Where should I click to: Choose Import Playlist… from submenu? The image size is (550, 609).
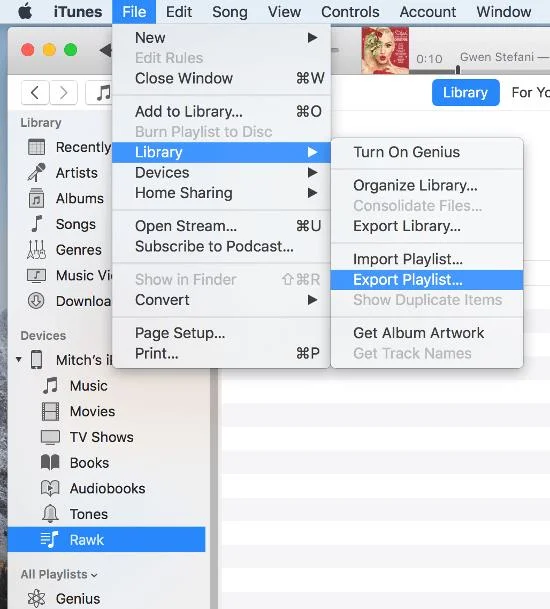[427, 259]
